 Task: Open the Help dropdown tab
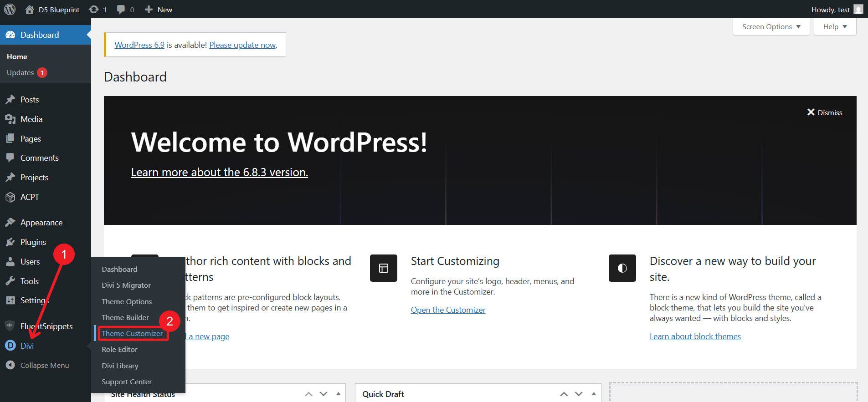tap(834, 26)
